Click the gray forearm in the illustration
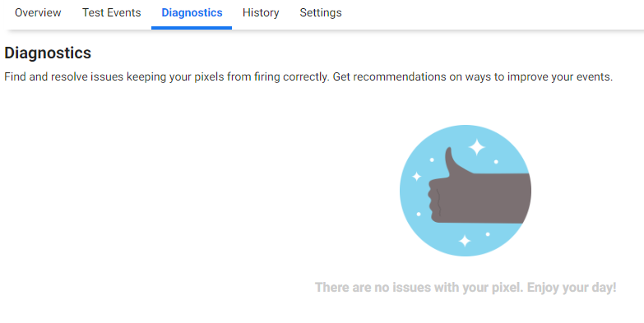Image resolution: width=644 pixels, height=323 pixels. coord(501,199)
